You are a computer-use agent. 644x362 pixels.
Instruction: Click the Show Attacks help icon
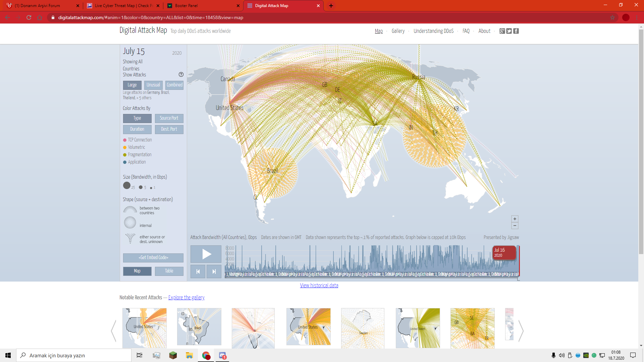point(181,74)
